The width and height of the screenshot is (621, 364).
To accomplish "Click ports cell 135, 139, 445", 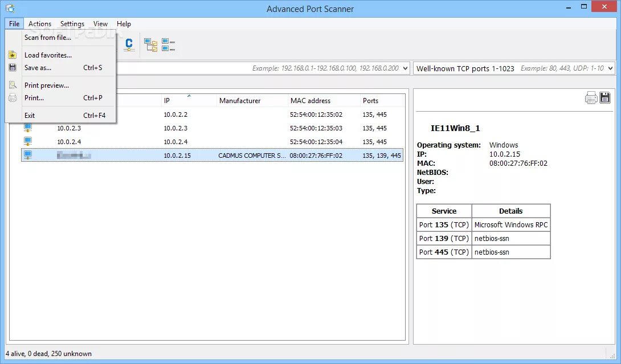I will point(381,156).
